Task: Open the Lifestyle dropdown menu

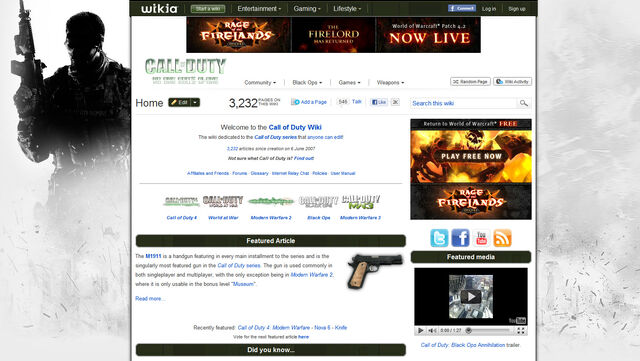Action: (347, 9)
